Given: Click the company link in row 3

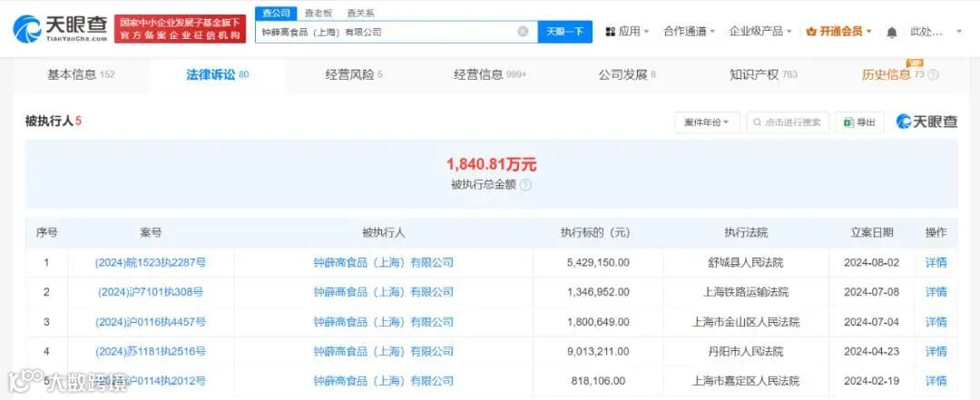Looking at the screenshot, I should click(383, 323).
